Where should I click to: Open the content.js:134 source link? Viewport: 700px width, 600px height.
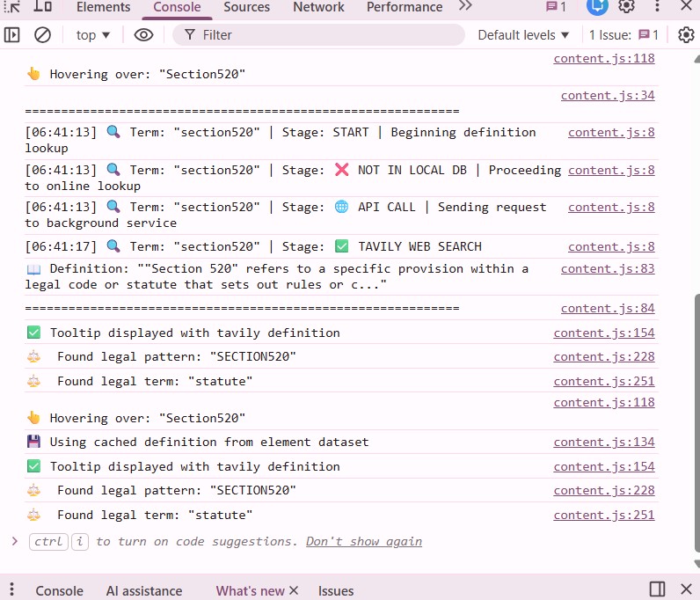click(x=604, y=442)
